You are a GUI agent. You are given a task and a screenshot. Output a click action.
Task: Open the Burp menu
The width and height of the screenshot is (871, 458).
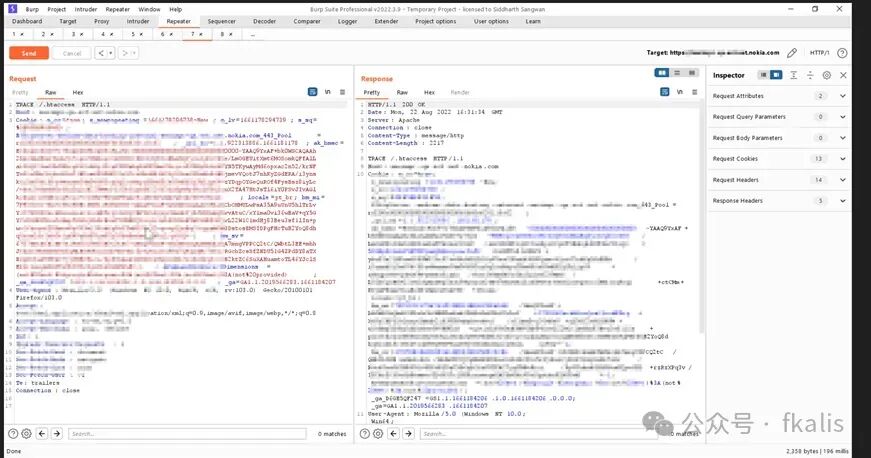[32, 9]
